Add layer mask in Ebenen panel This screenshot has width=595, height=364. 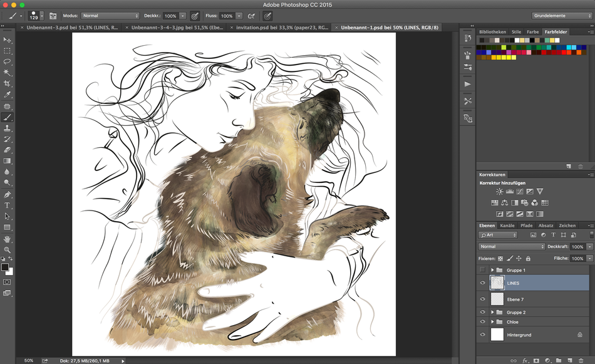coord(536,361)
